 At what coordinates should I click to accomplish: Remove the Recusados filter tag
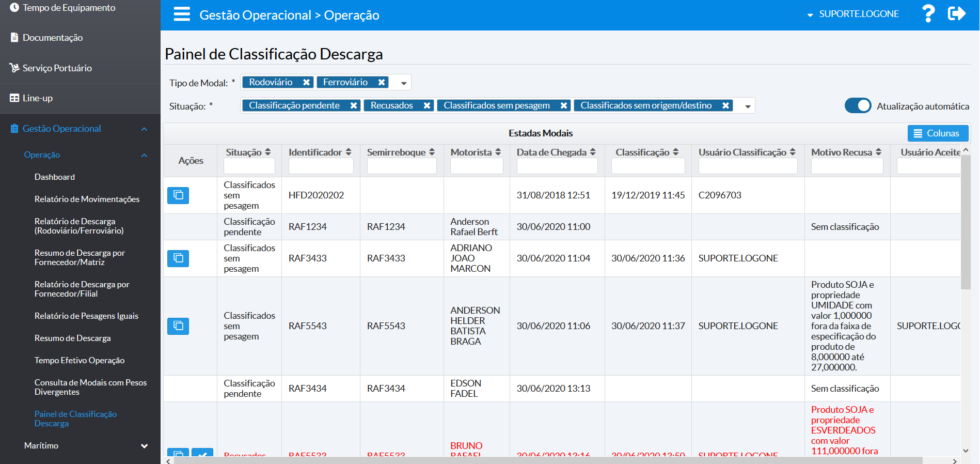click(x=427, y=106)
